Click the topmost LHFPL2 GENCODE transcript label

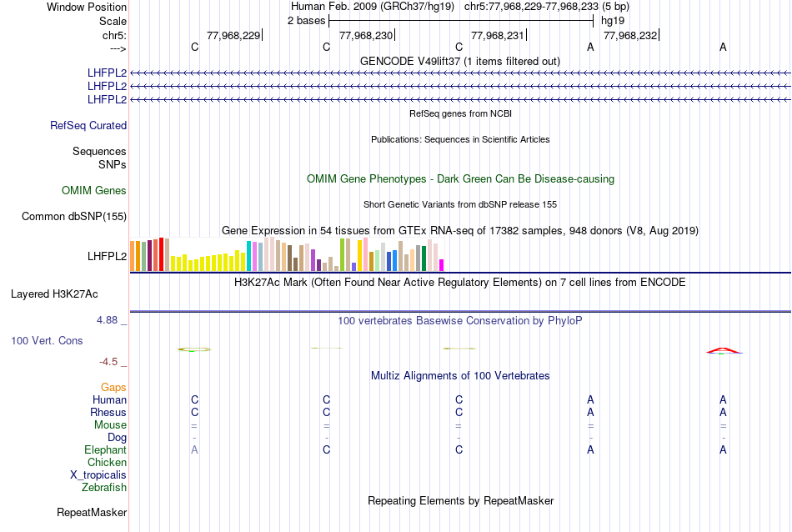(107, 73)
